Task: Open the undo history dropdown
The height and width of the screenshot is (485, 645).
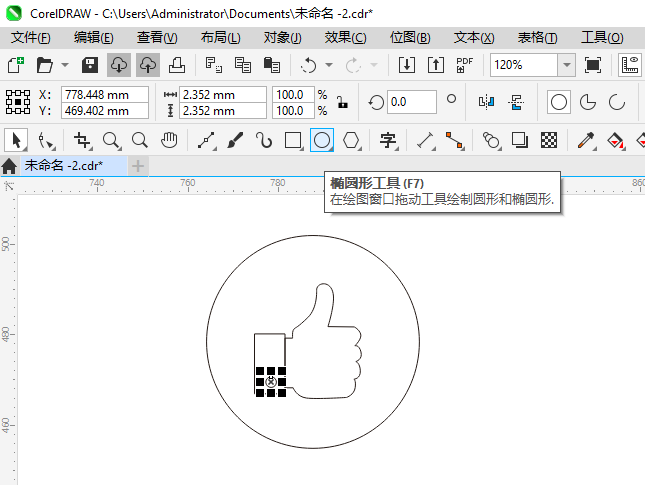Action: (x=329, y=65)
